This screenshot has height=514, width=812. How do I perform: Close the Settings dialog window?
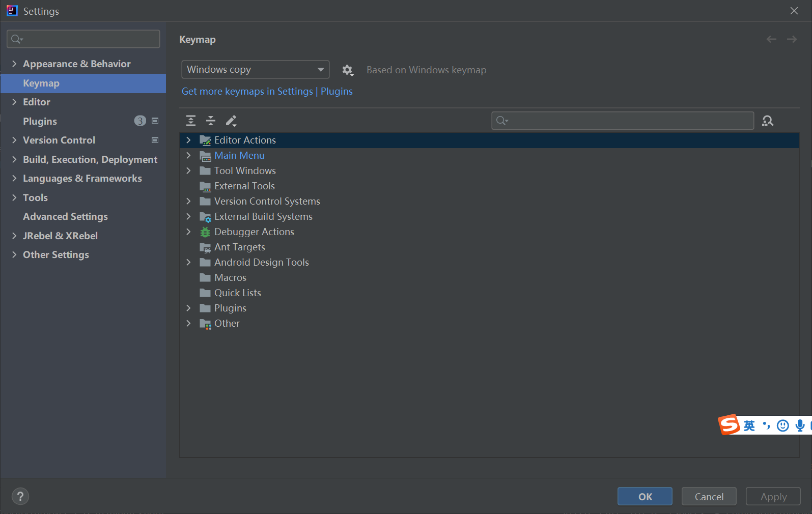[x=794, y=11]
